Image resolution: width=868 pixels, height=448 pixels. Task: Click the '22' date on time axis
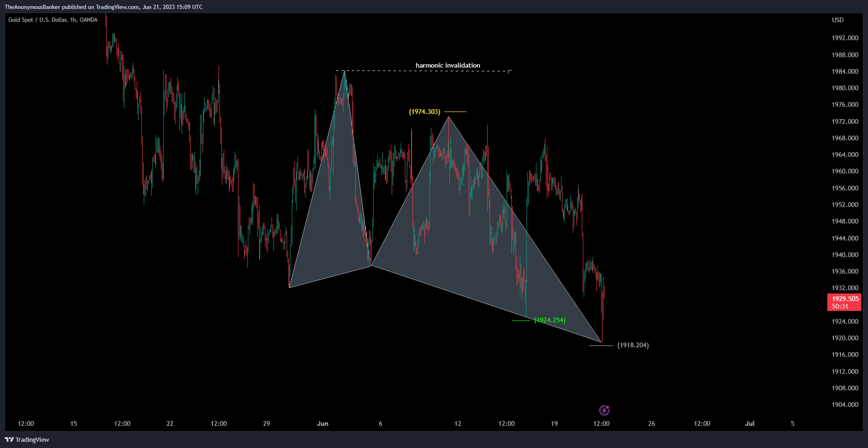coord(170,423)
